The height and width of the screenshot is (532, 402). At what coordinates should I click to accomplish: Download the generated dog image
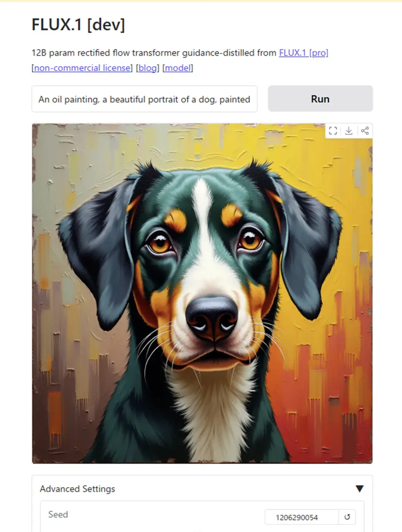(x=349, y=131)
